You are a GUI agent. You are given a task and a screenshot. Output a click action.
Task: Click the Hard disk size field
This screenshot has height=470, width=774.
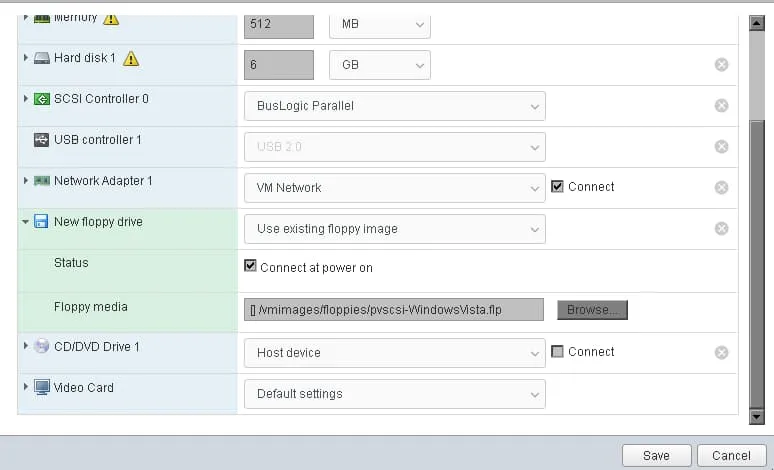[278, 65]
